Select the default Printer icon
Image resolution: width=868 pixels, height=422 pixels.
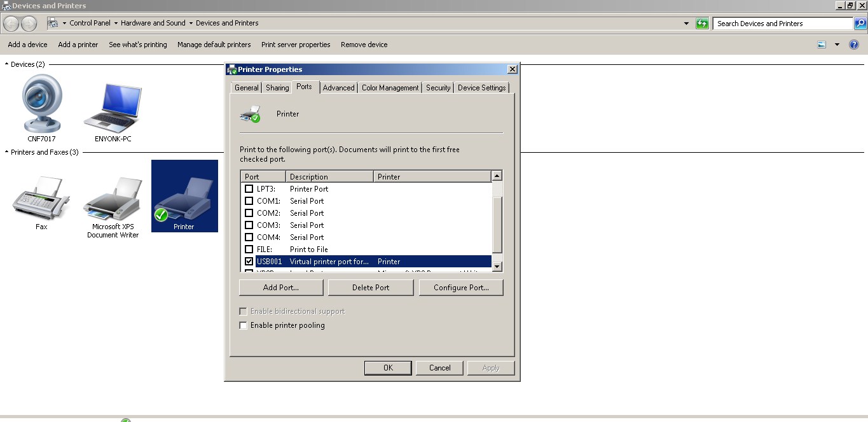(184, 196)
